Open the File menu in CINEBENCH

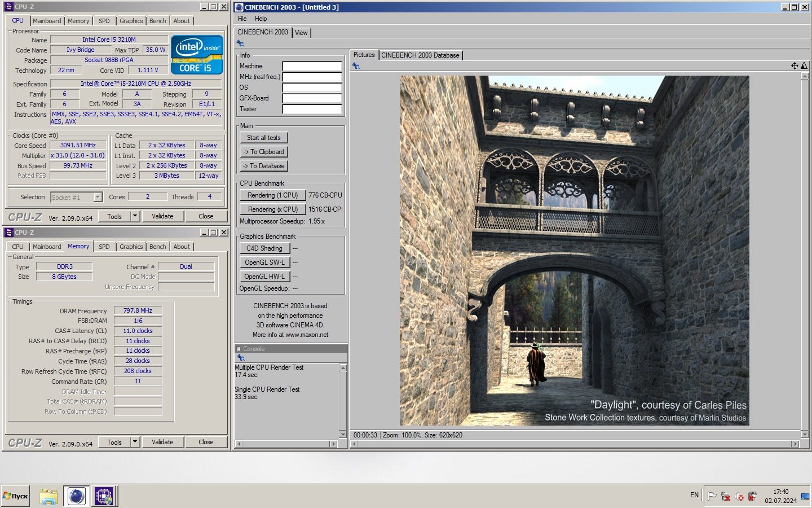coord(242,19)
